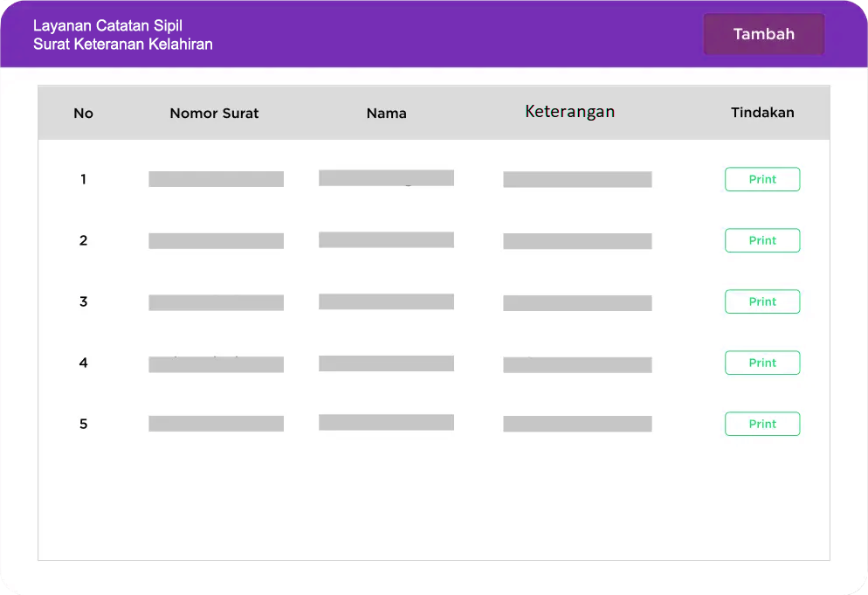Select the Nomor Surat cell in row 4
The image size is (868, 595).
(x=216, y=364)
